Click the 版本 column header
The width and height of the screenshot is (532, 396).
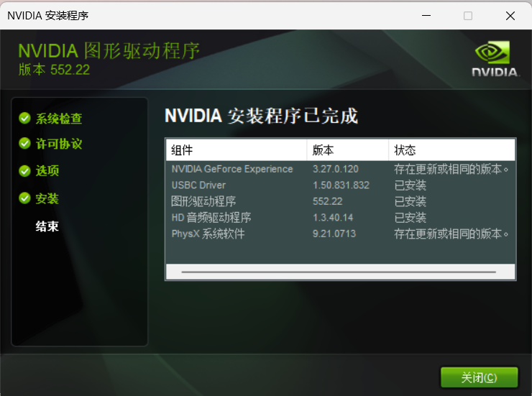(348, 150)
